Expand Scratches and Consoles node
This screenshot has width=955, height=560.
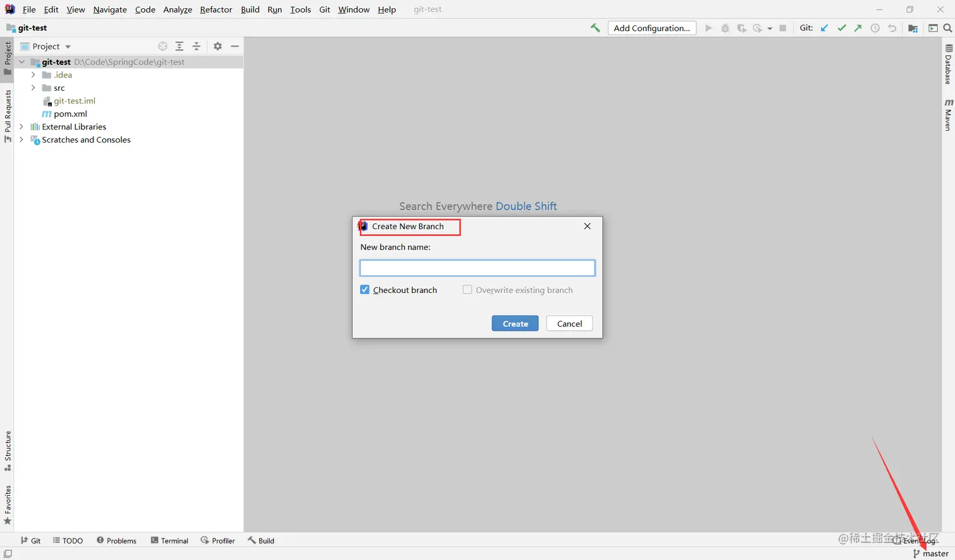(22, 140)
